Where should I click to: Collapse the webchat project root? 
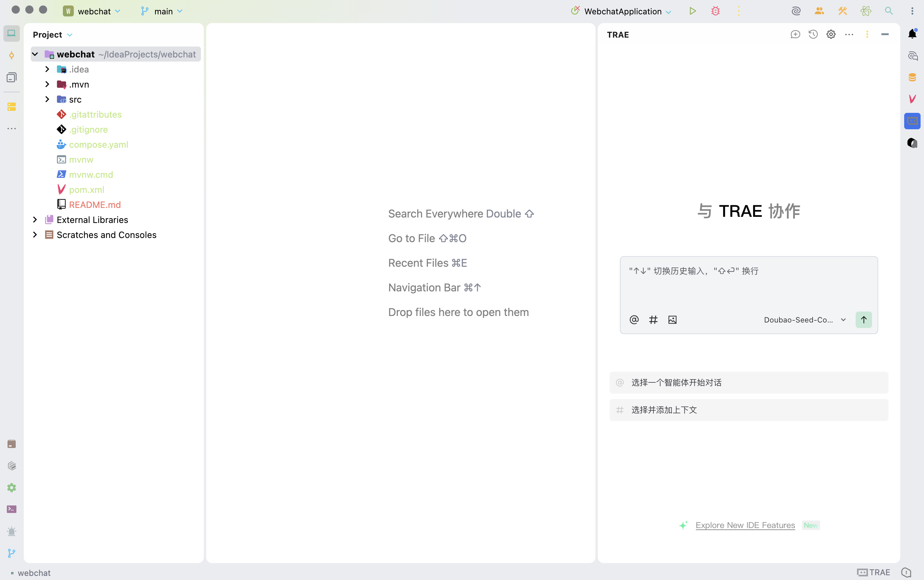(35, 54)
